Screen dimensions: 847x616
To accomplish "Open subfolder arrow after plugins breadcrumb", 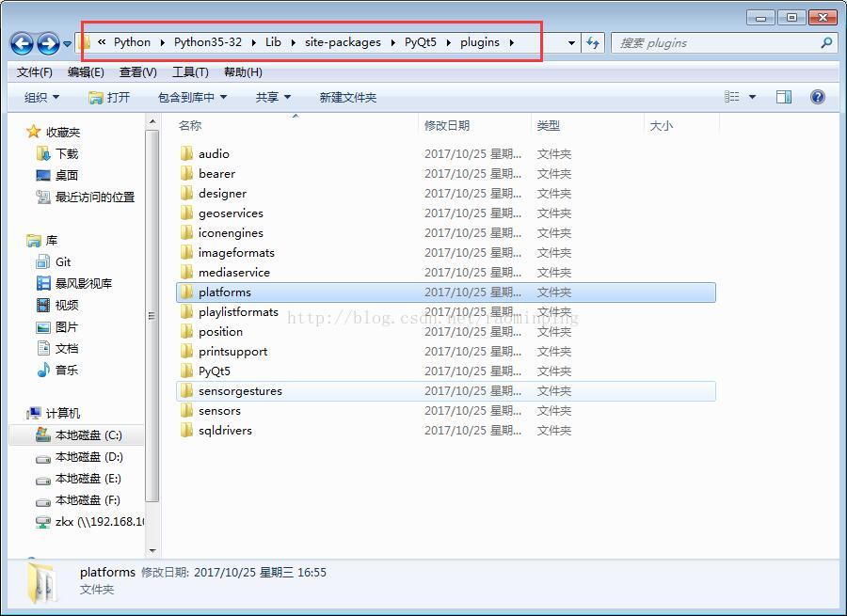I will (x=511, y=42).
